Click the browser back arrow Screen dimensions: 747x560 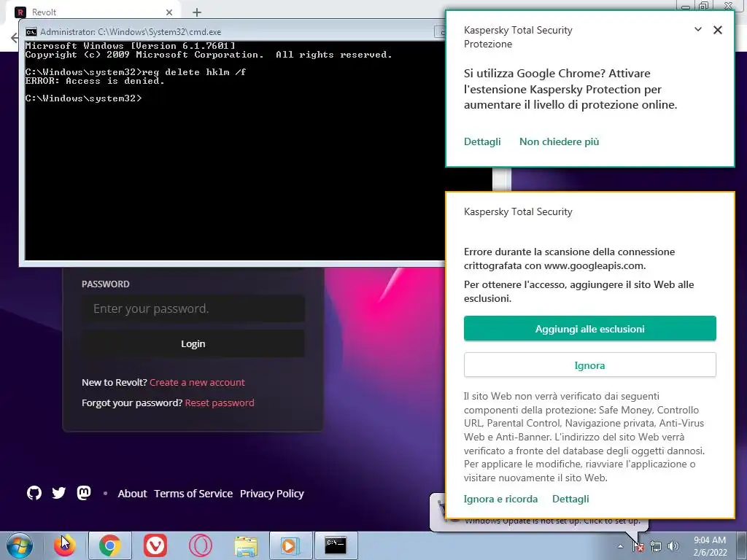tap(15, 38)
